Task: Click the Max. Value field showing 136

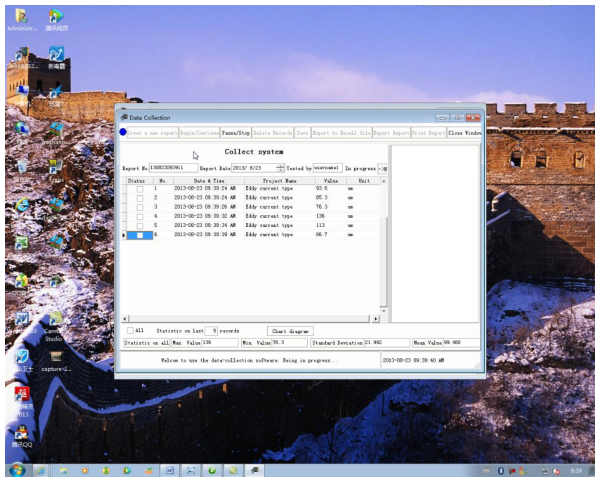Action: (x=220, y=343)
